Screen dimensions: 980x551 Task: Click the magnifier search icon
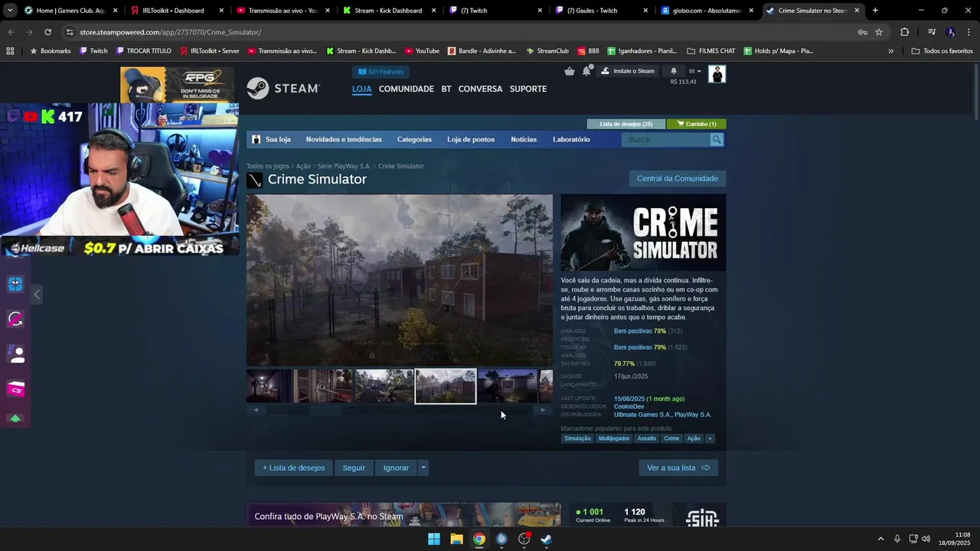point(717,139)
